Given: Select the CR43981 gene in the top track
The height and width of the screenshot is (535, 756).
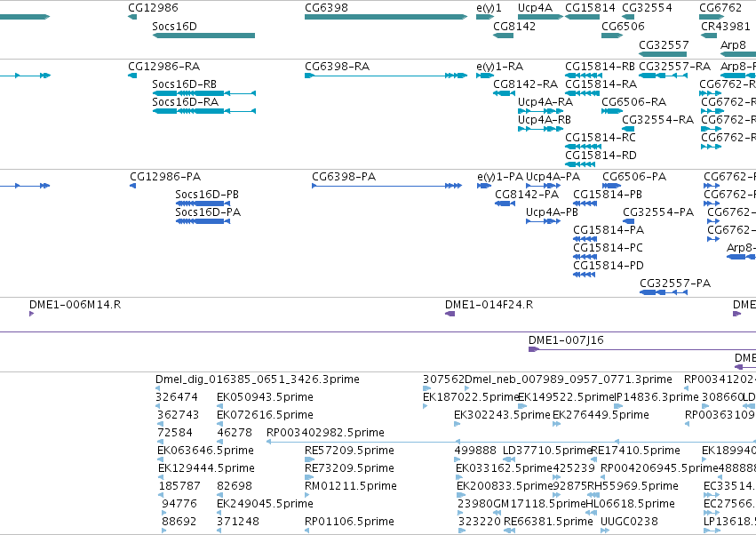Looking at the screenshot, I should 709,36.
